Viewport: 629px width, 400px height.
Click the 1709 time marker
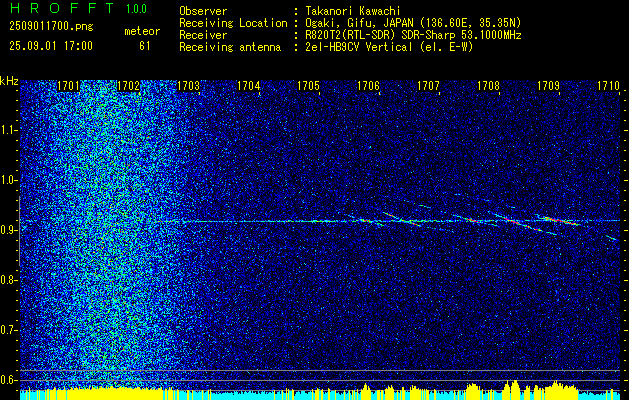pos(548,86)
